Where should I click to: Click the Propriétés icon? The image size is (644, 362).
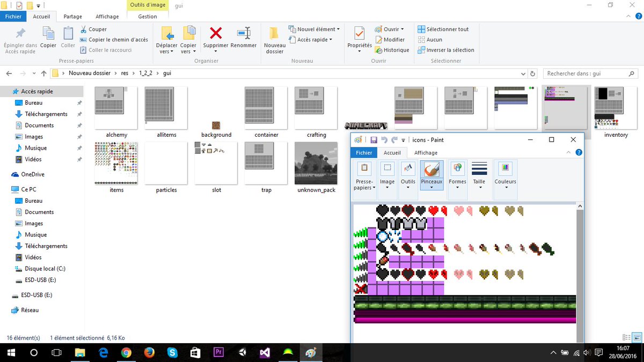tap(360, 33)
